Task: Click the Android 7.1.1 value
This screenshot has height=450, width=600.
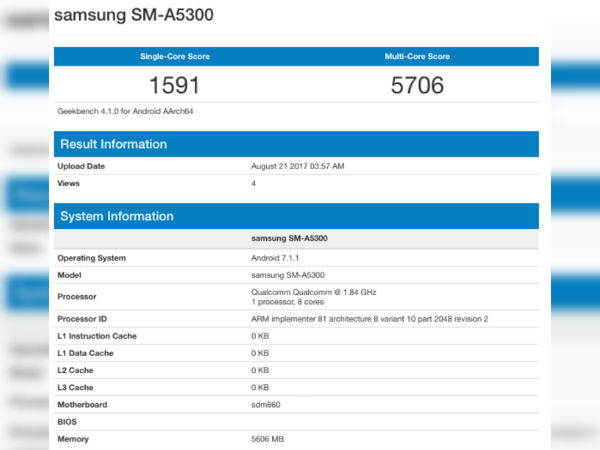Action: pos(275,258)
